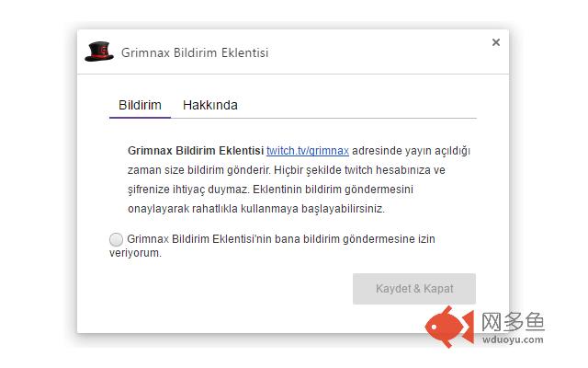The image size is (588, 368).
Task: Click 'adresinde yayın açıldığı' text after link
Action: [x=411, y=151]
